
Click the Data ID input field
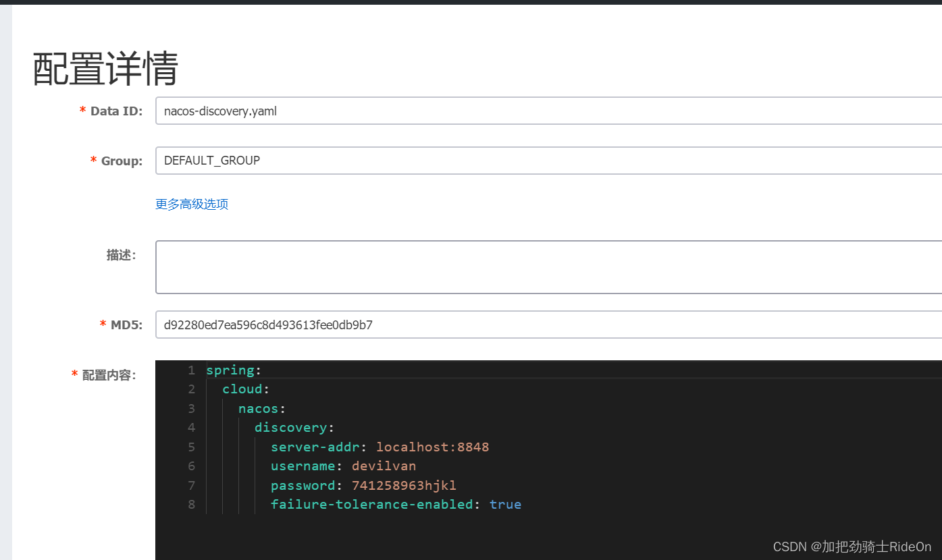coord(548,111)
